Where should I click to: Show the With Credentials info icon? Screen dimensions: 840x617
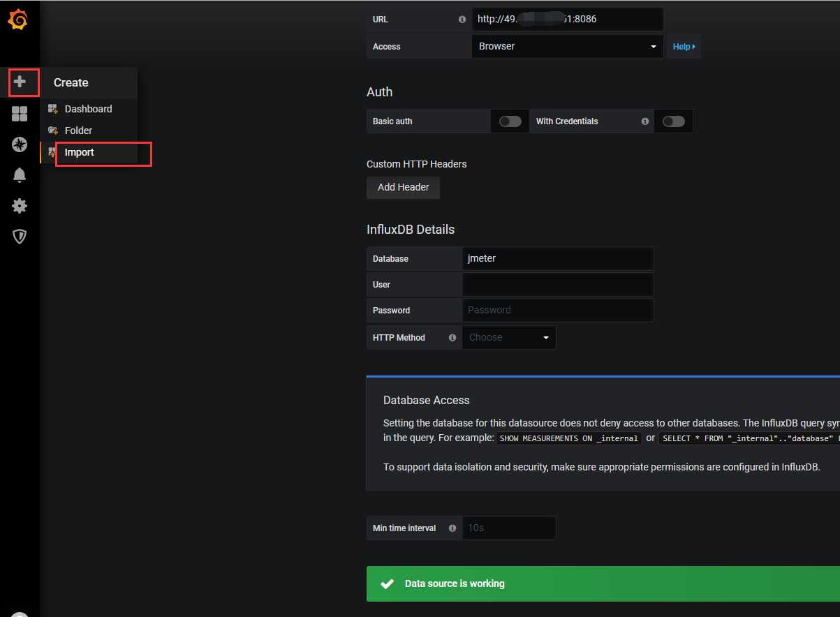[x=644, y=121]
